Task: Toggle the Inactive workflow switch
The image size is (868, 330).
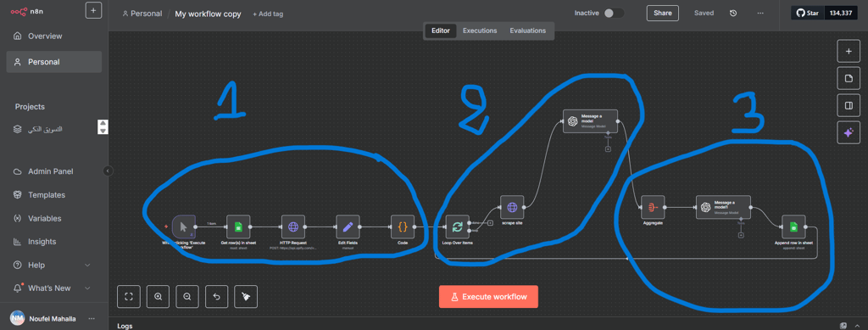Action: [x=614, y=13]
